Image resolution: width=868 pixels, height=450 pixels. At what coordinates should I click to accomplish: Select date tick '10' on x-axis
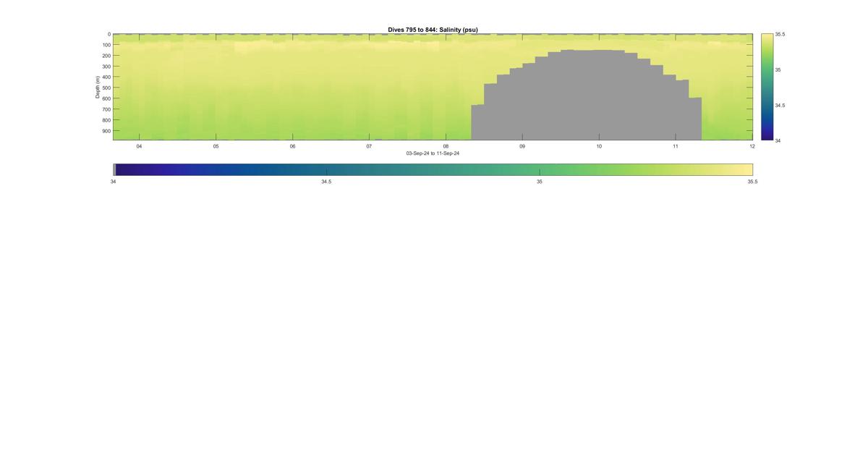click(x=599, y=146)
